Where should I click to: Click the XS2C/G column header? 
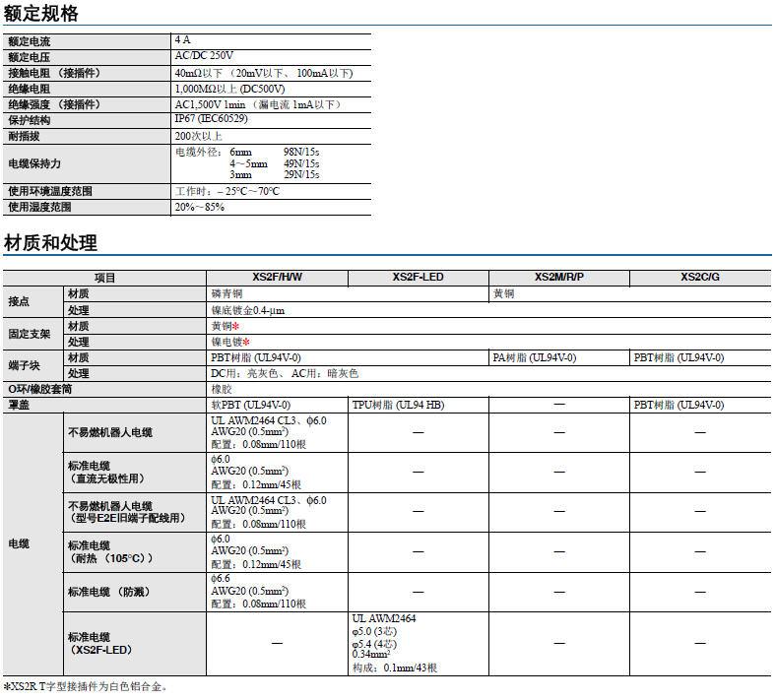click(699, 278)
